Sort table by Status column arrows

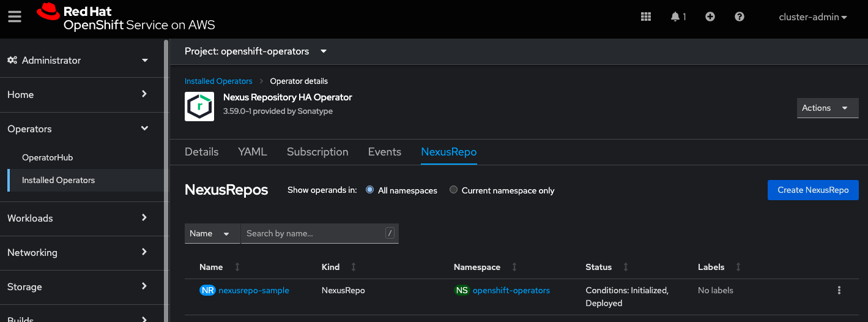pos(626,268)
